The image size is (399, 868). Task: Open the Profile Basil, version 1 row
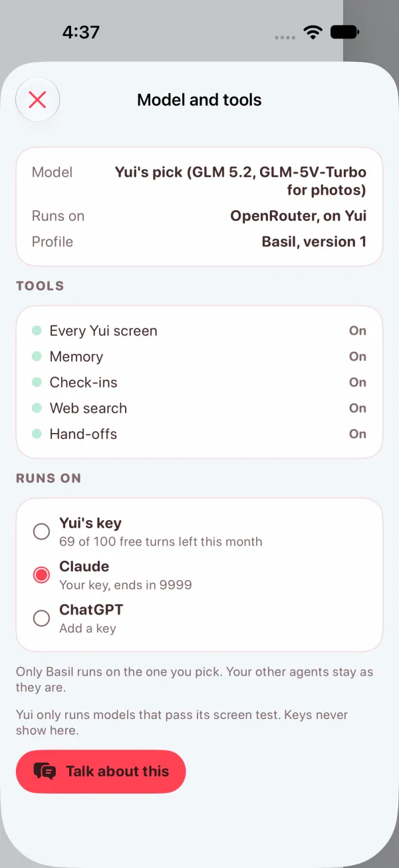click(x=199, y=241)
